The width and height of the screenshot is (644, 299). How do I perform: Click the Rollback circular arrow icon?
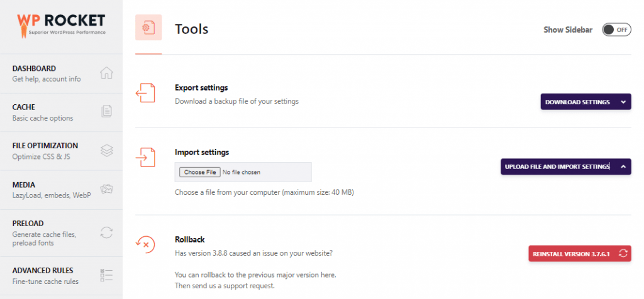145,244
